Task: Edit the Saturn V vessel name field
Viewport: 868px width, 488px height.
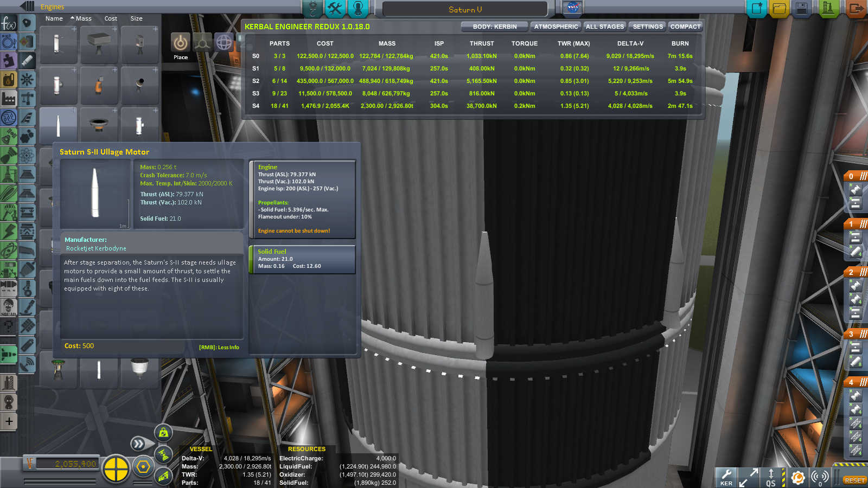Action: click(465, 9)
